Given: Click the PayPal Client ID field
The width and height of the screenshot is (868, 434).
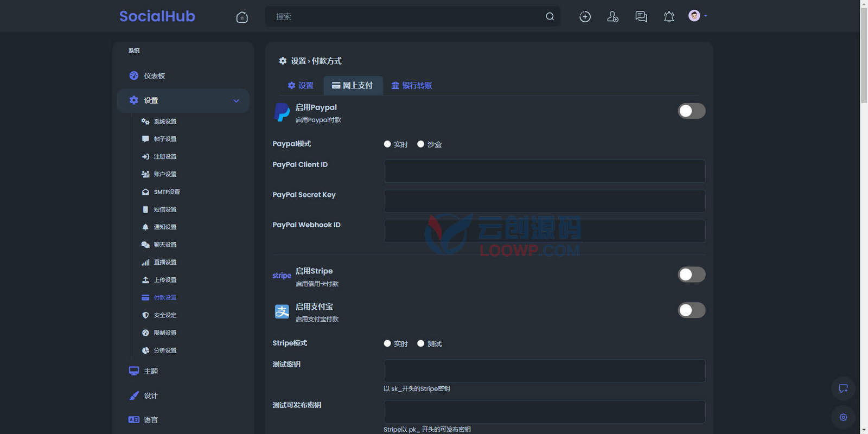Looking at the screenshot, I should point(545,171).
